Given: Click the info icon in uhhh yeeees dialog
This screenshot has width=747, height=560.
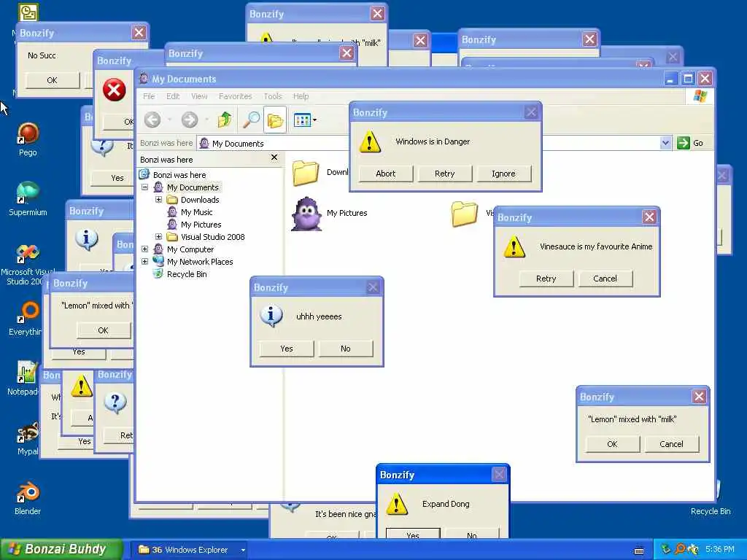Looking at the screenshot, I should pyautogui.click(x=271, y=316).
